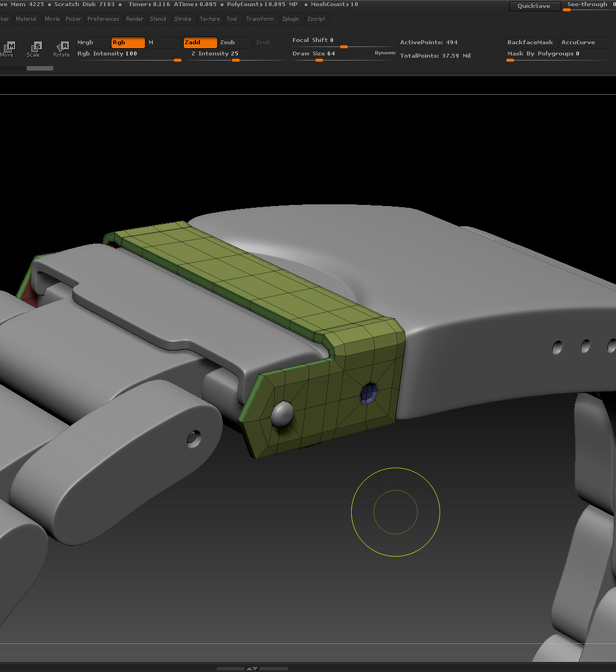Toggle the M material mode button

click(x=164, y=43)
